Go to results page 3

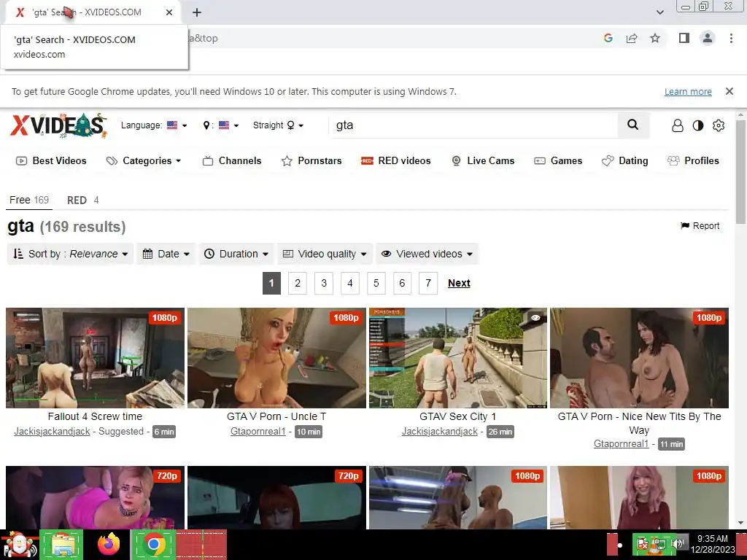[x=324, y=284]
